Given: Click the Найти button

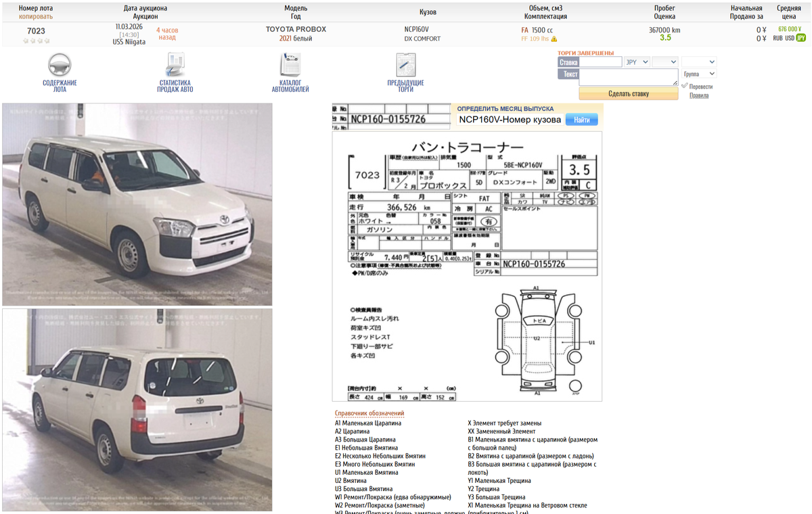Looking at the screenshot, I should [x=582, y=120].
